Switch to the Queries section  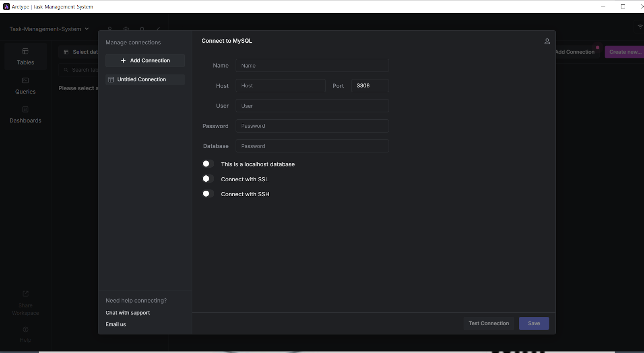click(x=25, y=86)
